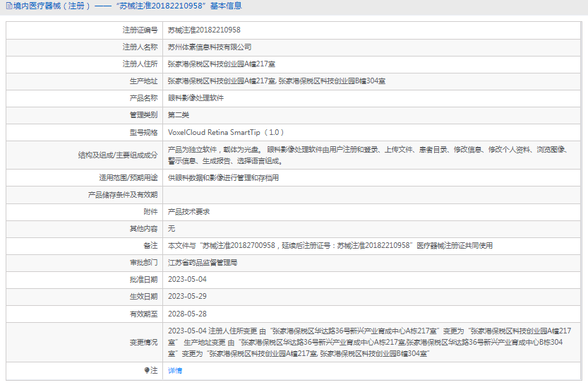Viewport: 588px width, 385px height.
Task: Click the lightbulb icon beside 注
Action: pos(147,370)
